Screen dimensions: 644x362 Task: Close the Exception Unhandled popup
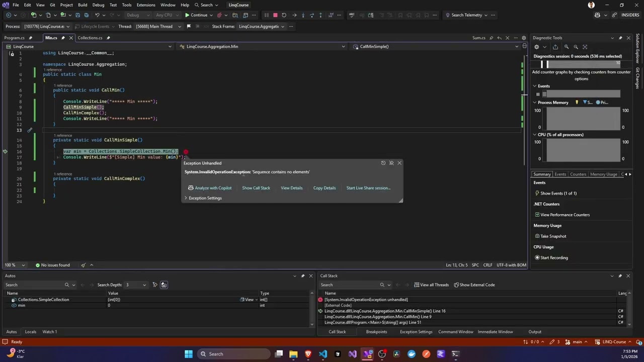point(399,163)
